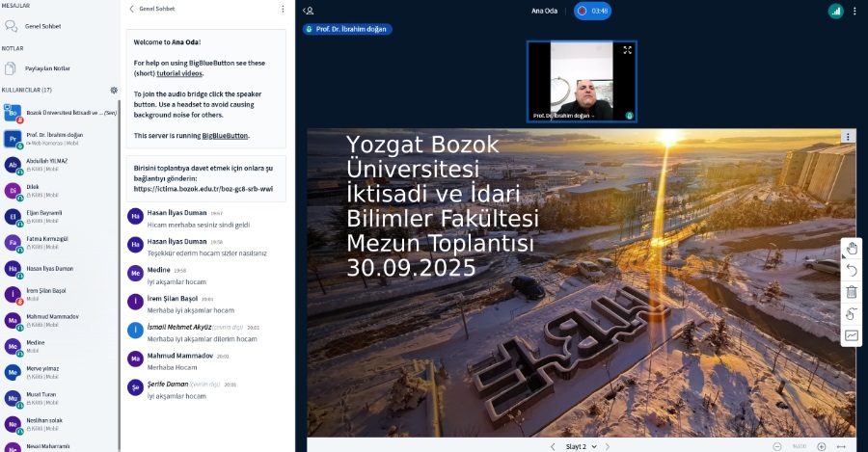The width and height of the screenshot is (868, 452).
Task: Toggle multi-user whiteboard pointer icon
Action: click(852, 314)
